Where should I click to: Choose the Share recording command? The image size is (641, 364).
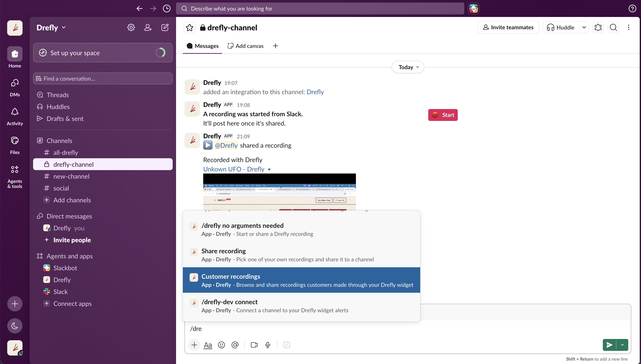[x=301, y=255]
